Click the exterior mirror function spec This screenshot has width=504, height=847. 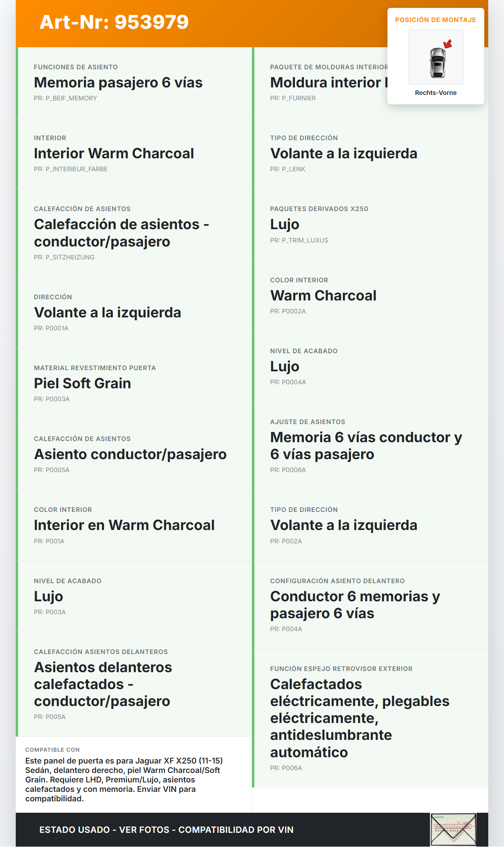(x=359, y=718)
